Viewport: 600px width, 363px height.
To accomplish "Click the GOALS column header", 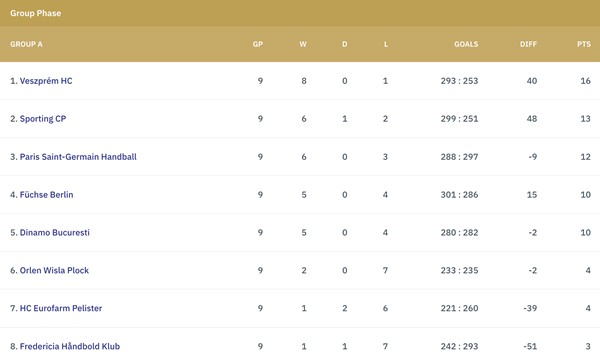I will (466, 44).
